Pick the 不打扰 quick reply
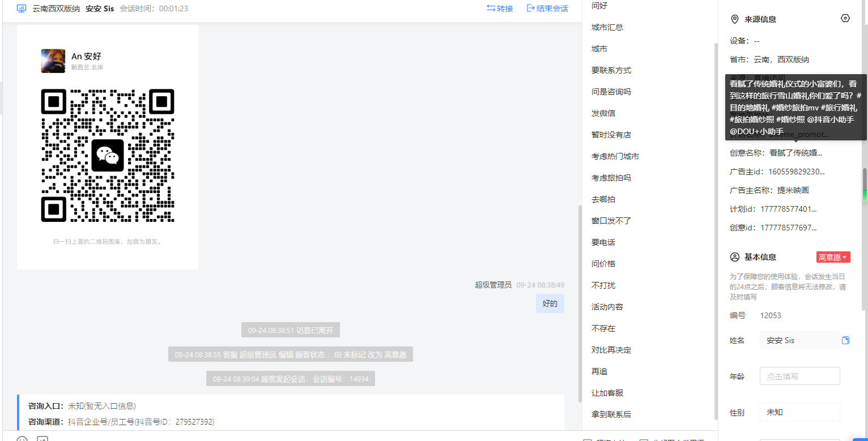This screenshot has width=868, height=441. pos(603,285)
